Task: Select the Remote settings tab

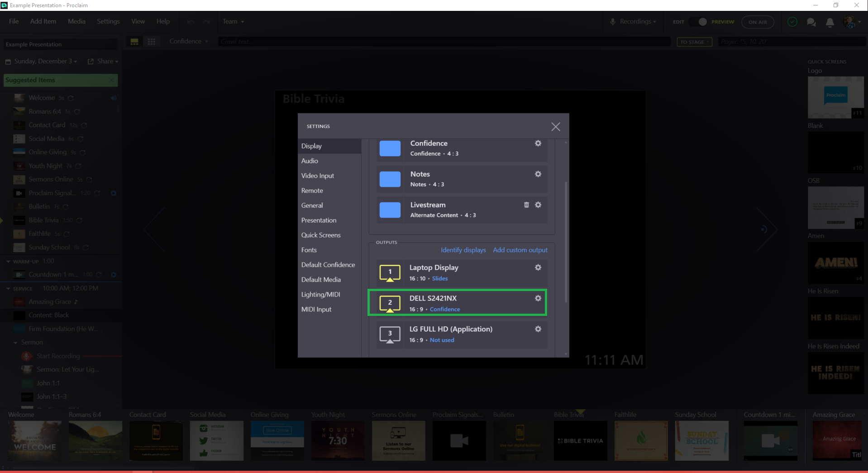Action: pos(329,191)
